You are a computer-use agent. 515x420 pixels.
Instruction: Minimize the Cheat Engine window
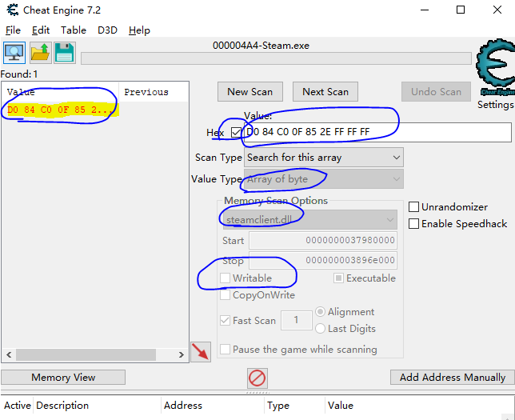pos(425,10)
